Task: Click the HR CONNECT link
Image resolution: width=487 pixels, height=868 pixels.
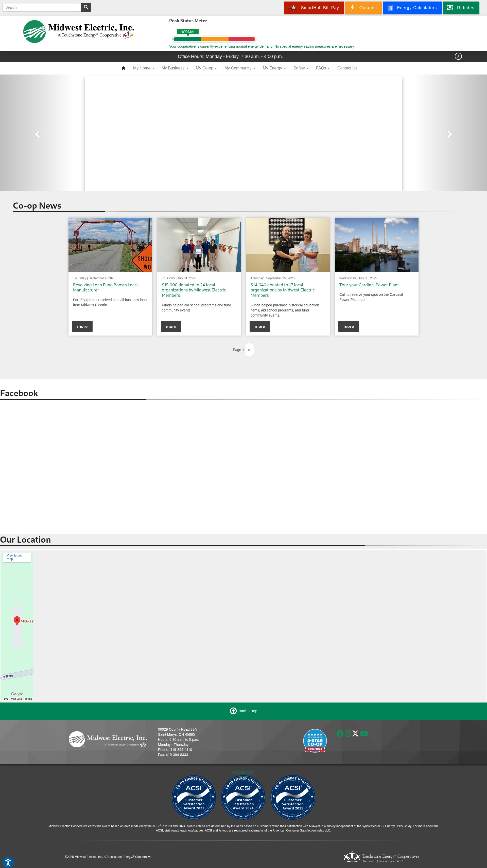Action: pyautogui.click(x=243, y=772)
